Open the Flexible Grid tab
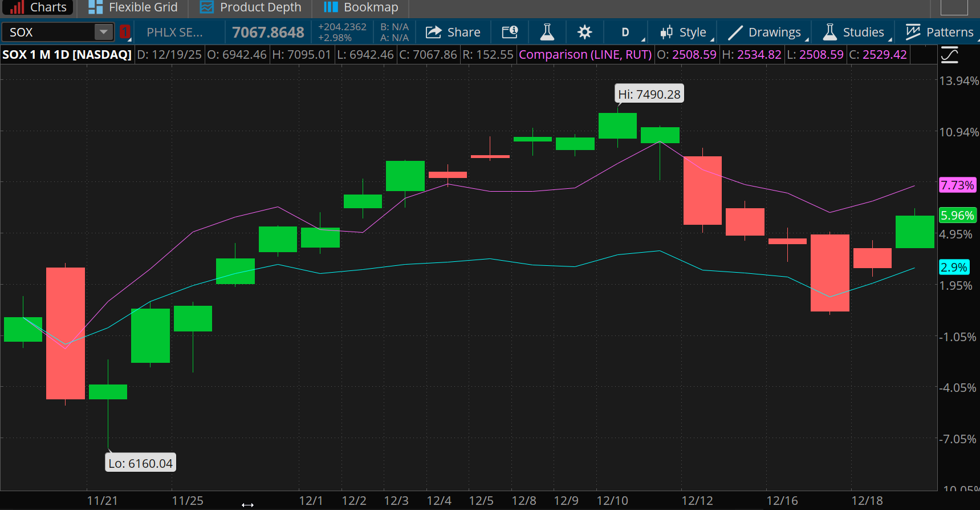The width and height of the screenshot is (980, 510). coord(133,7)
